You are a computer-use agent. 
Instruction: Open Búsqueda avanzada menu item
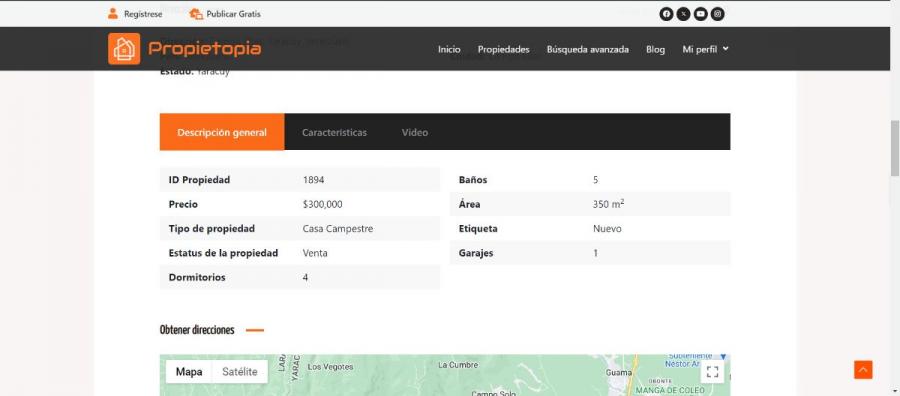point(587,49)
